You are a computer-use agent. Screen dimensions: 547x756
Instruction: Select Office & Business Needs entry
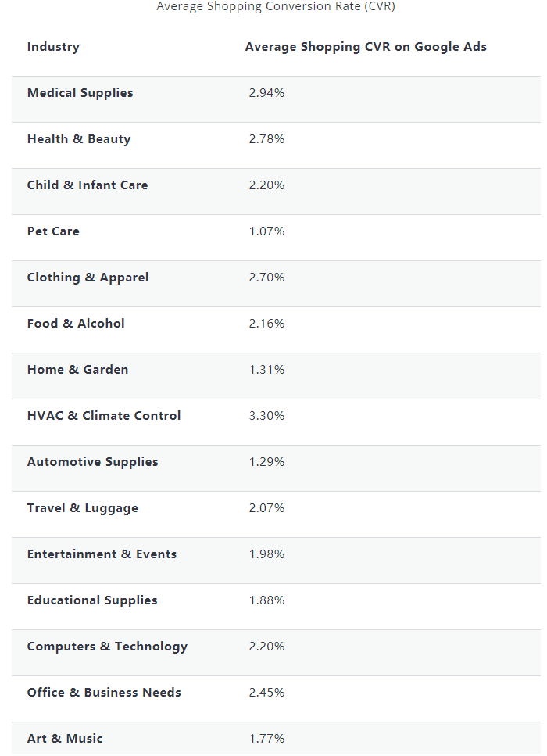coord(104,693)
